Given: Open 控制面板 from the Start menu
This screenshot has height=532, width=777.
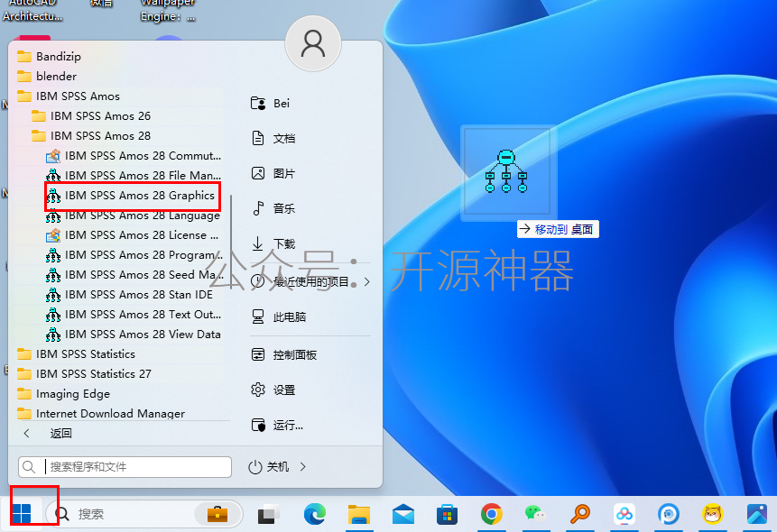Looking at the screenshot, I should pyautogui.click(x=284, y=354).
